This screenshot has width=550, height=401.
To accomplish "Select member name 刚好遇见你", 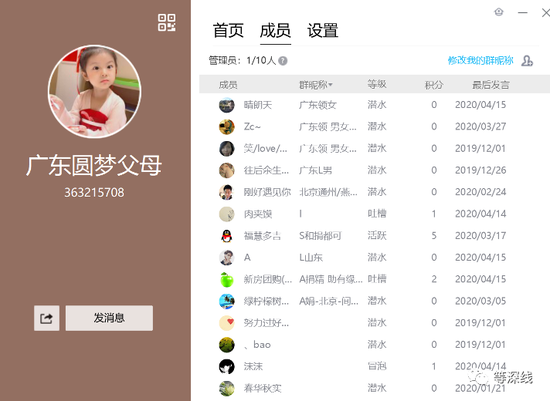I will tap(267, 192).
